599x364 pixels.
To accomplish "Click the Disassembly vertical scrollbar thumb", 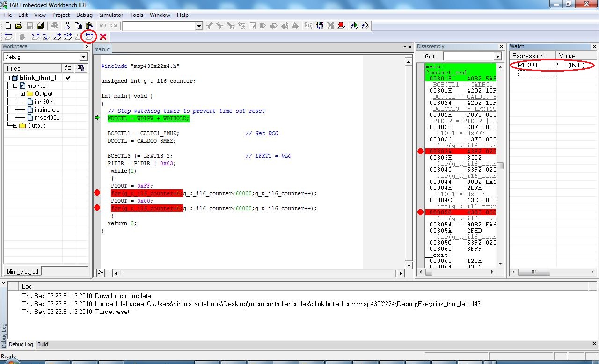I will 500,166.
